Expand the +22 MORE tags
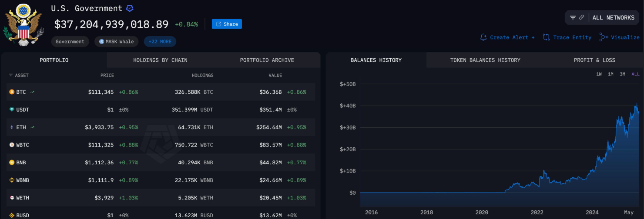 pyautogui.click(x=160, y=42)
